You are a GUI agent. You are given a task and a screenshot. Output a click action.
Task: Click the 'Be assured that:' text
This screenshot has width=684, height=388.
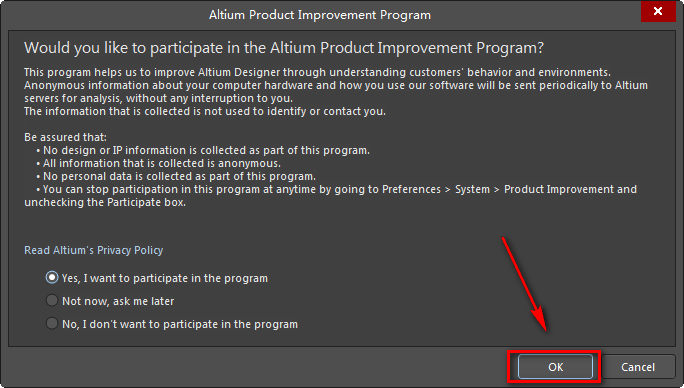pyautogui.click(x=65, y=137)
